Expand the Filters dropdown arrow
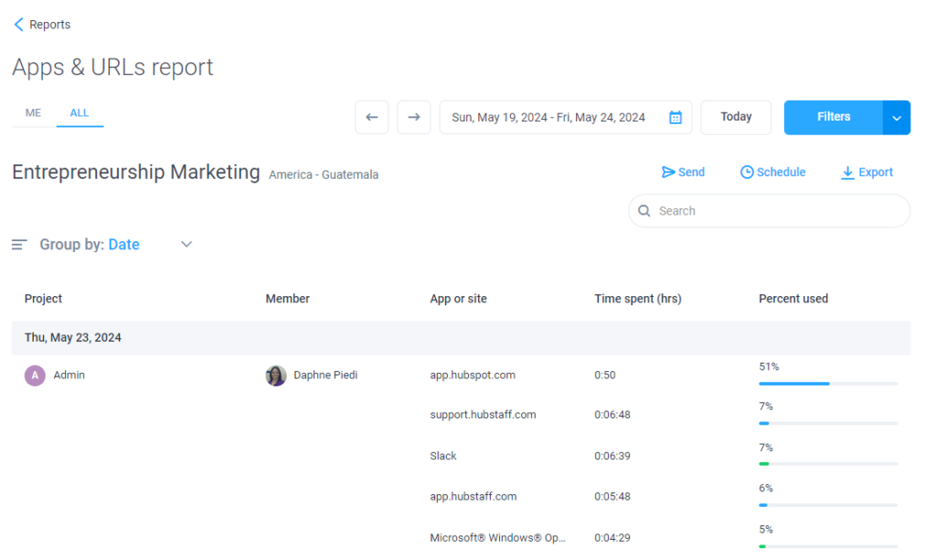The image size is (936, 560). click(896, 117)
